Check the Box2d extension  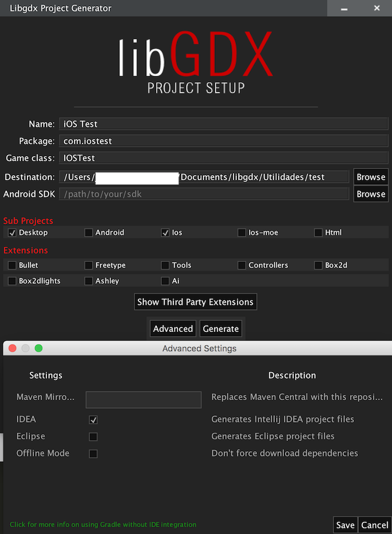(x=318, y=265)
